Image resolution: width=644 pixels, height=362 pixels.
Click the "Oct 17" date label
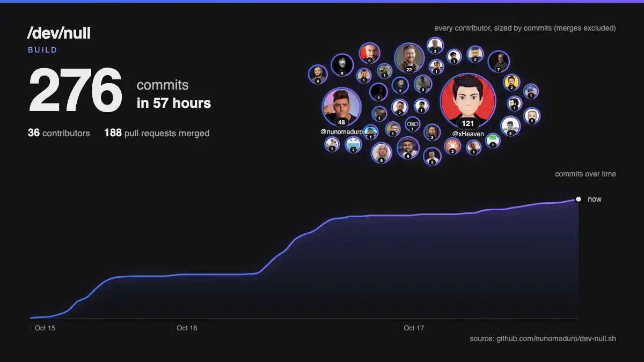click(414, 328)
